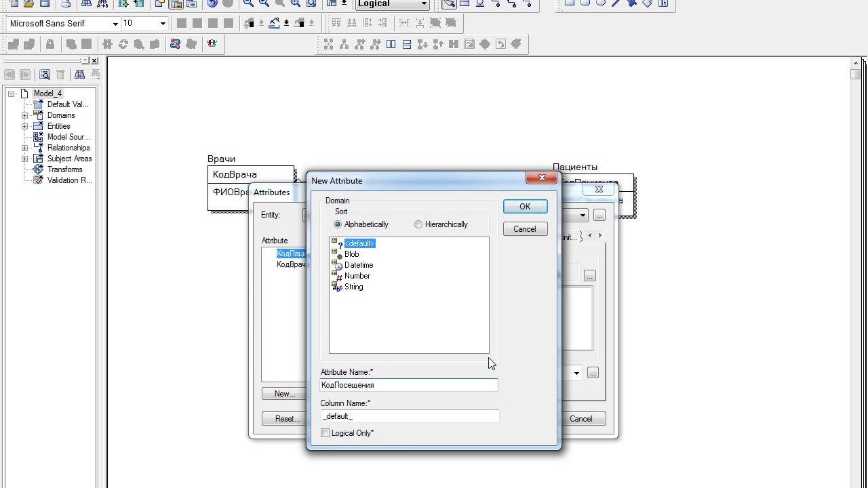868x488 pixels.
Task: Select the diagonal line drawing tool
Action: pyautogui.click(x=616, y=3)
